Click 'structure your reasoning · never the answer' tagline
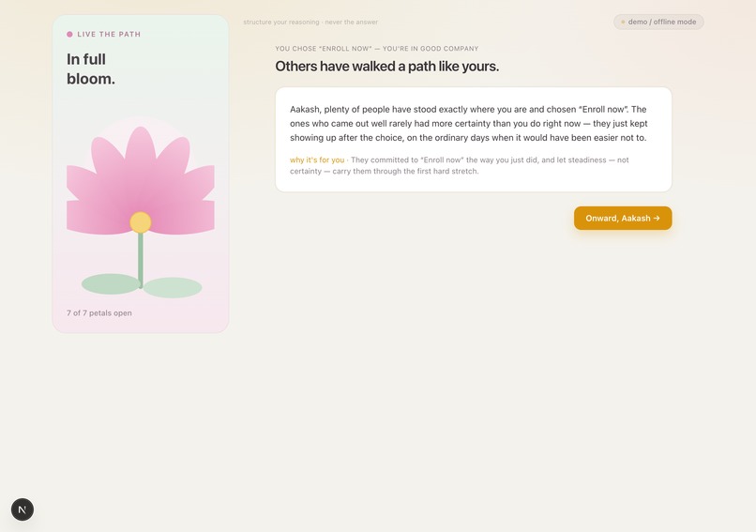Image resolution: width=756 pixels, height=532 pixels. click(310, 23)
